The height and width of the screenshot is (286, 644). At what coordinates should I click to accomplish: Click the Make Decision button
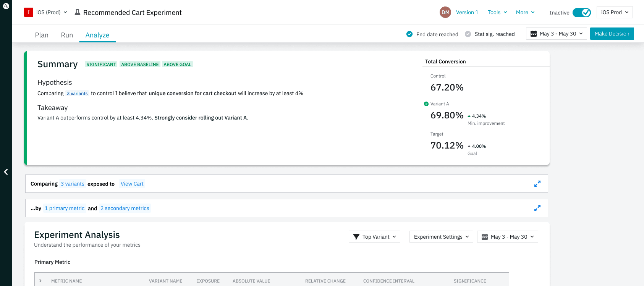point(612,34)
